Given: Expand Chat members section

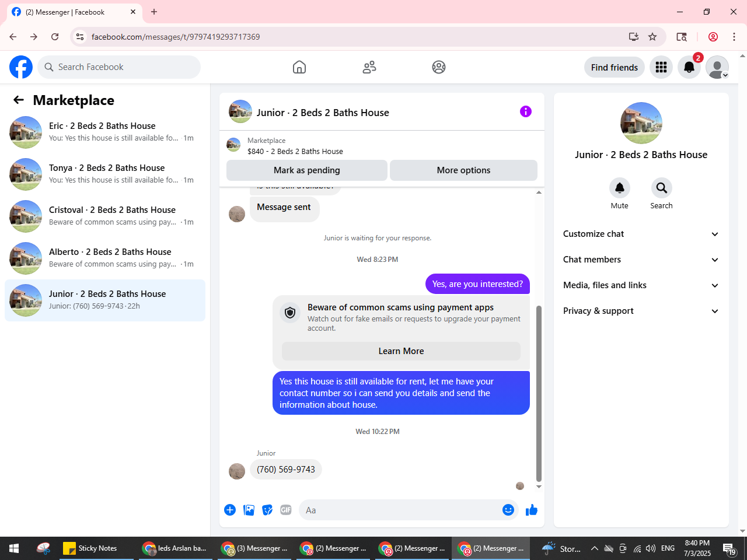Looking at the screenshot, I should pyautogui.click(x=641, y=260).
